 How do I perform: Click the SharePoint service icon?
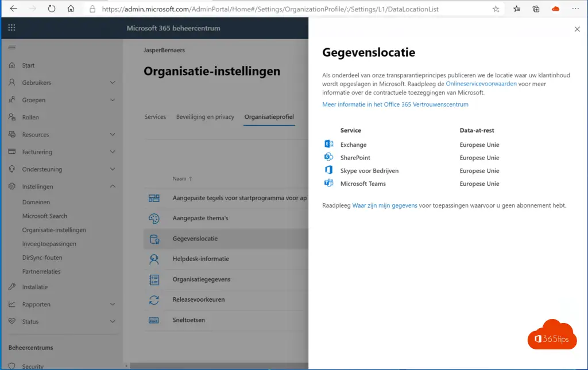pyautogui.click(x=329, y=157)
